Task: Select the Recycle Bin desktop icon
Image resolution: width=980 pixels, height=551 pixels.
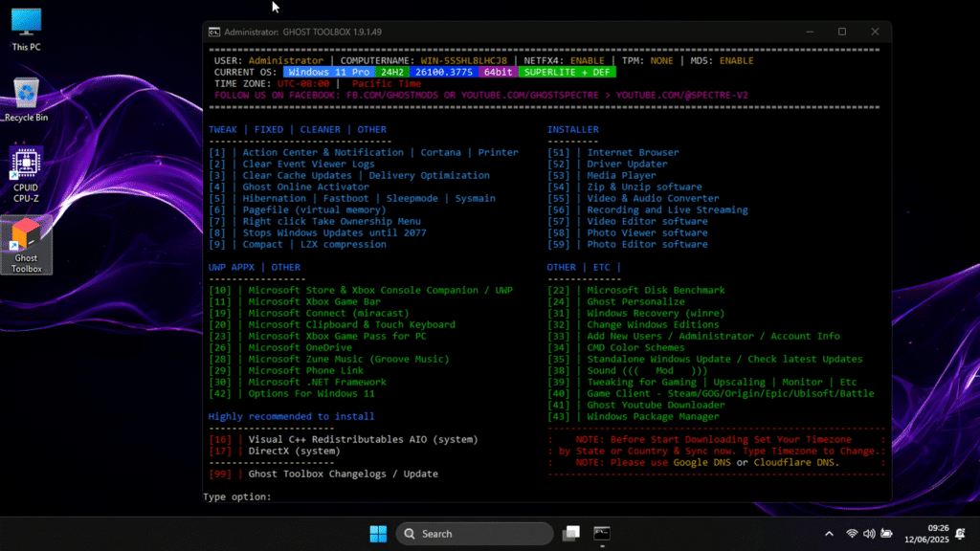Action: tap(26, 99)
